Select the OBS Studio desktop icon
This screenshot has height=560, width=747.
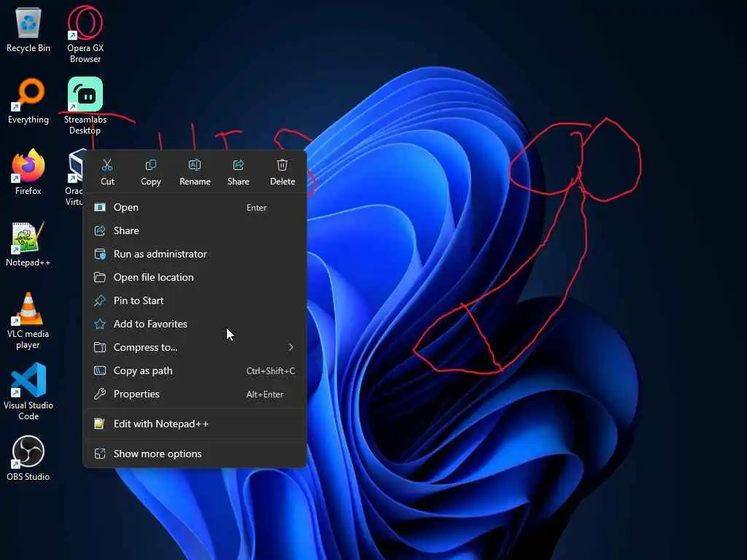tap(28, 458)
